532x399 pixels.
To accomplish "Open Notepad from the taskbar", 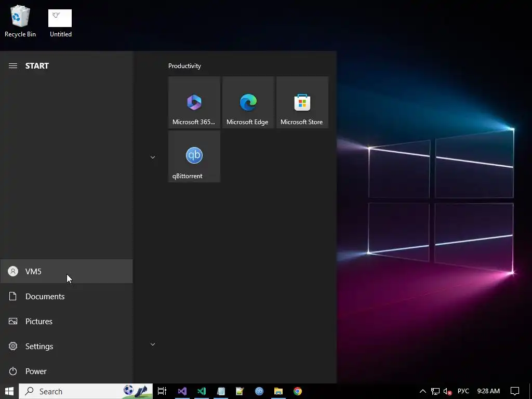I will pos(221,391).
